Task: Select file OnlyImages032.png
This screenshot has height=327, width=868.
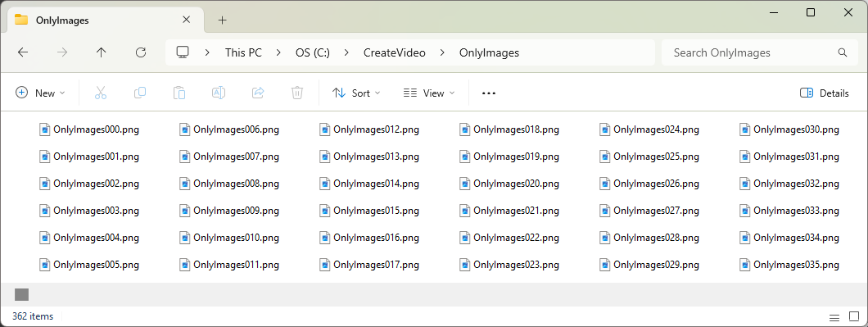Action: 789,184
